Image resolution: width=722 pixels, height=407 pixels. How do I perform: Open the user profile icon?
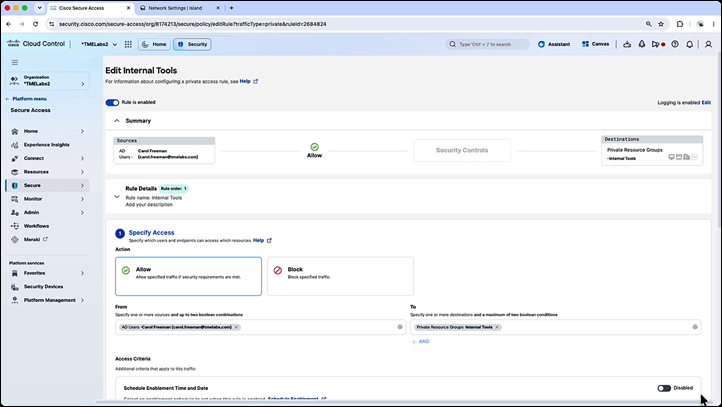(708, 44)
